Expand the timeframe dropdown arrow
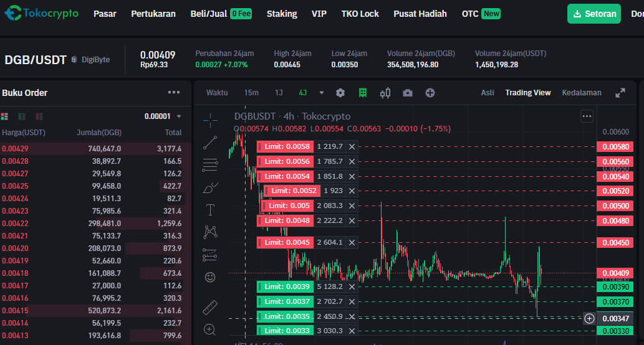This screenshot has height=345, width=644. (322, 93)
